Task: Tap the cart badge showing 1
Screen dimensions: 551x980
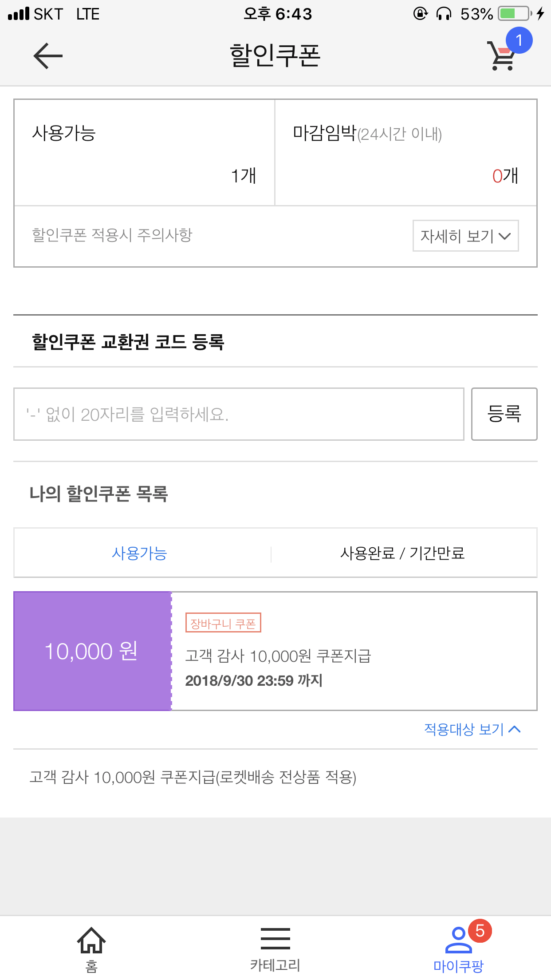Action: [x=518, y=40]
